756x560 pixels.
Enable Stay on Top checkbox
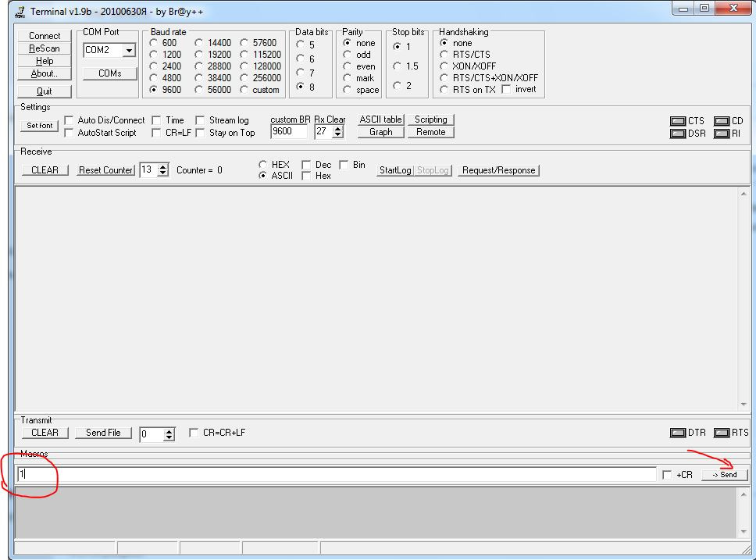pyautogui.click(x=200, y=133)
